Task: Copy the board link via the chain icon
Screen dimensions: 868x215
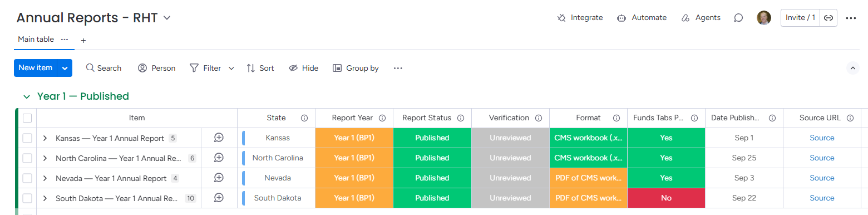Action: point(828,18)
